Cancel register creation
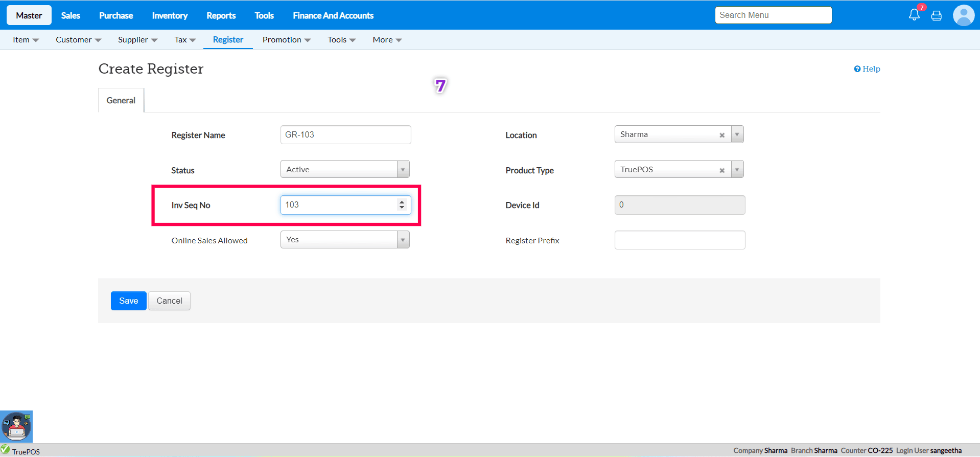 [169, 301]
